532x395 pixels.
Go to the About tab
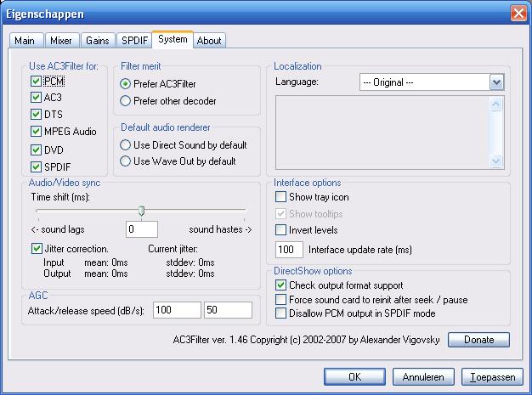[x=209, y=41]
